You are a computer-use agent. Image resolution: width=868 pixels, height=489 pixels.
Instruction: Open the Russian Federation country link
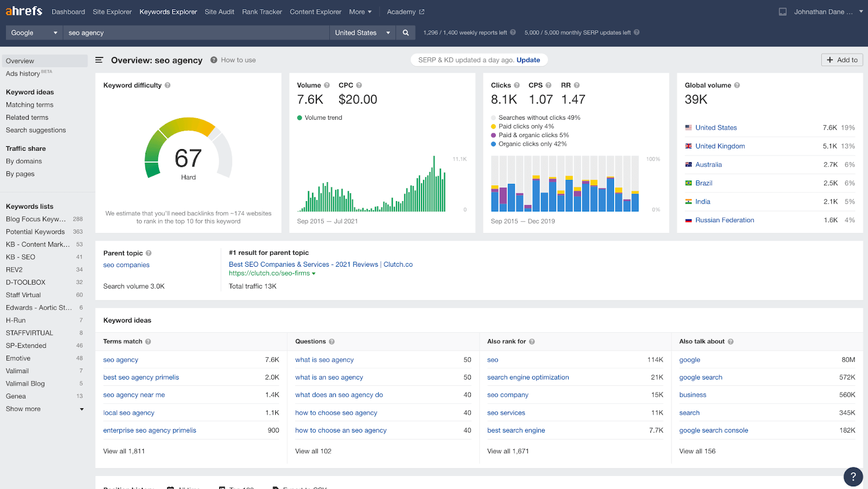tap(725, 220)
